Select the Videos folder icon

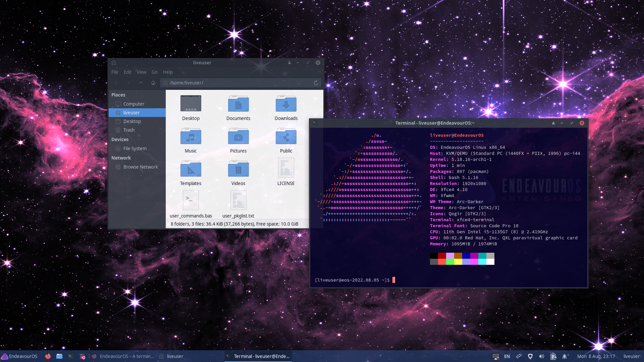click(238, 169)
